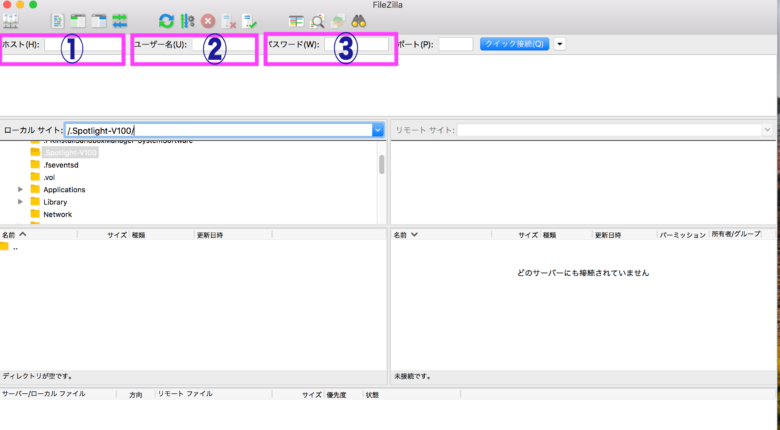Screen dimensions: 780x430
Task: Select the .Spotlight-V100 folder in tree
Action: pyautogui.click(x=70, y=152)
